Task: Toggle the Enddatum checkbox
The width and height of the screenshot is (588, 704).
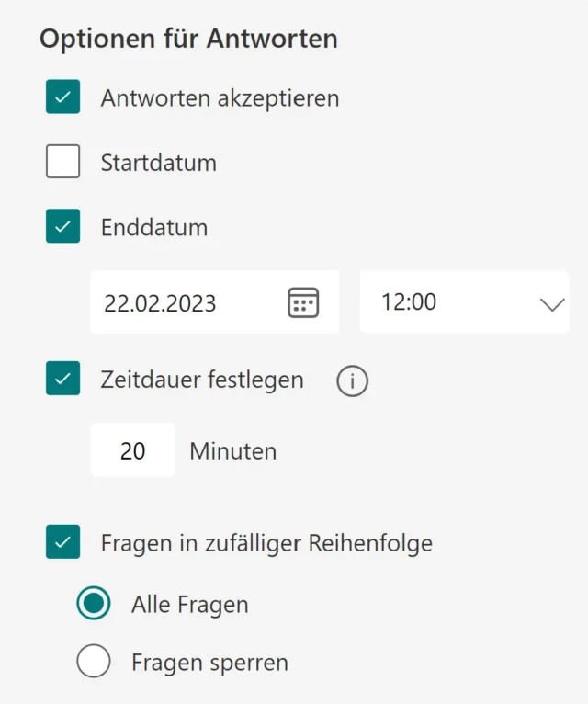Action: (x=63, y=227)
